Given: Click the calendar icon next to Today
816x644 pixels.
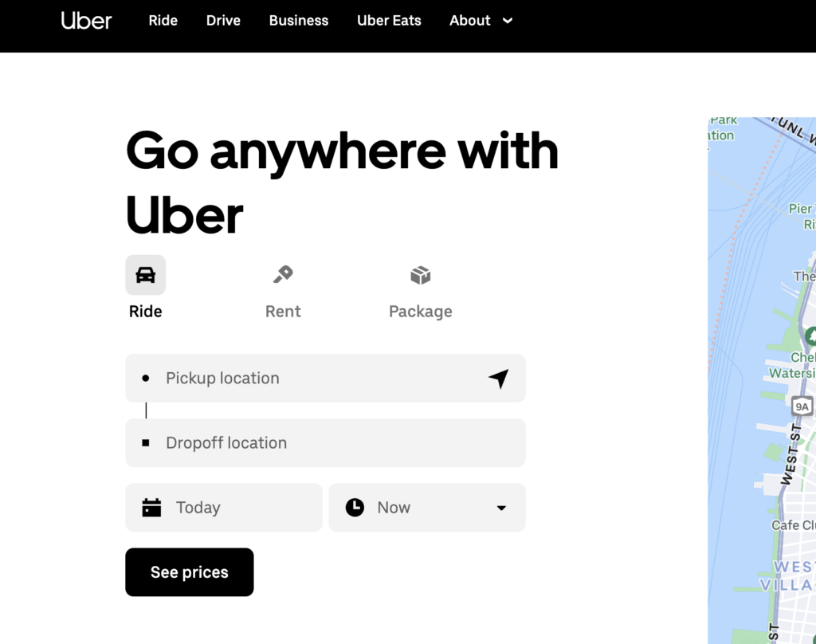Looking at the screenshot, I should 154,507.
